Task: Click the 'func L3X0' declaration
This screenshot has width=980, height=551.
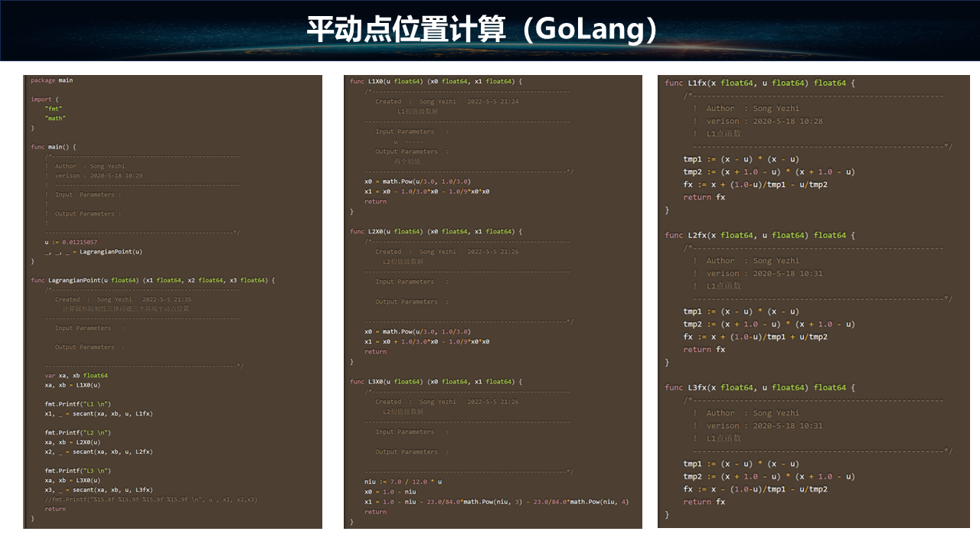Action: pos(436,381)
